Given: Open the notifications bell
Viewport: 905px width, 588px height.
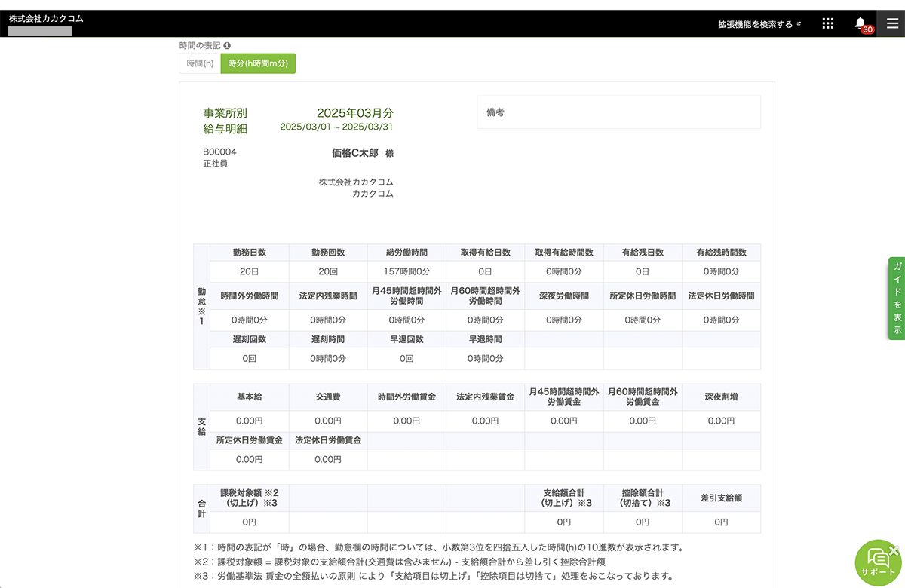Looking at the screenshot, I should pyautogui.click(x=861, y=23).
